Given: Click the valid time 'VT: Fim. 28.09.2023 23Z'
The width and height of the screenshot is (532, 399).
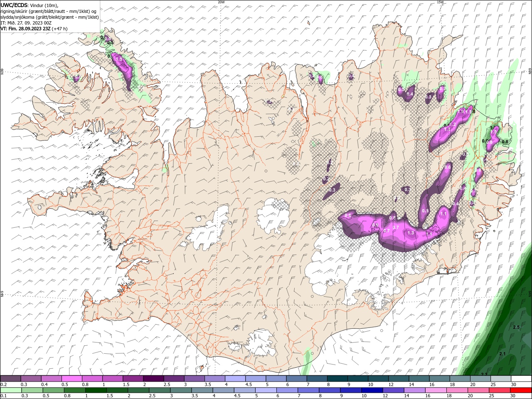Looking at the screenshot, I should (26, 29).
